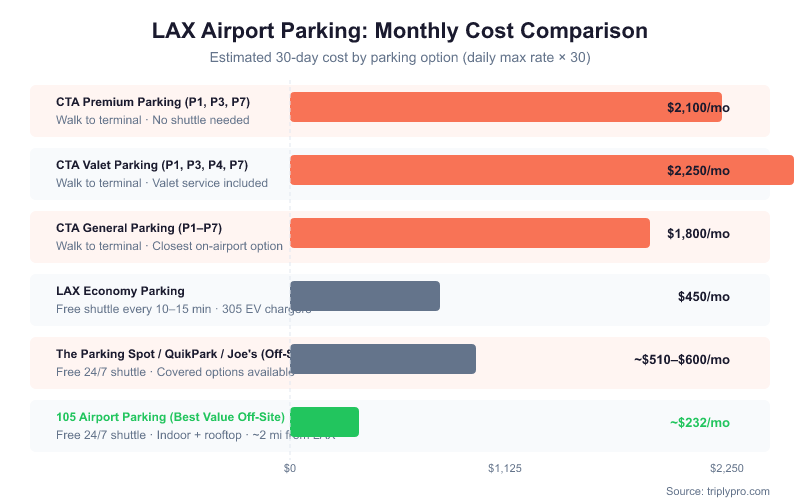Click the green 105 Airport Parking bar
Screen dimensions: 800x500
click(x=324, y=422)
